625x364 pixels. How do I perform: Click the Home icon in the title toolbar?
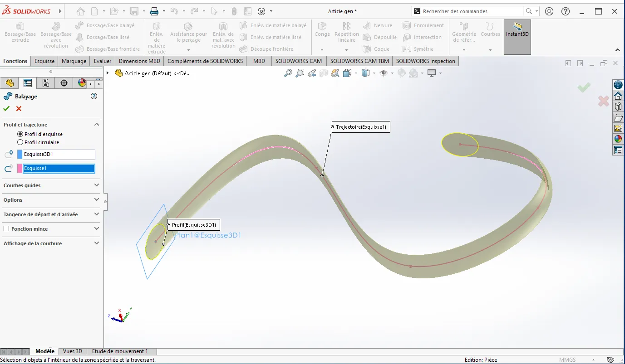(x=81, y=11)
